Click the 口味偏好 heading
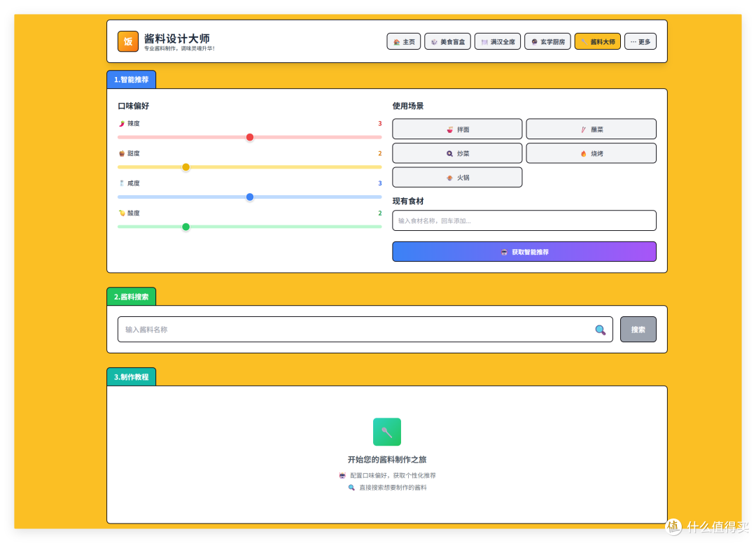 pyautogui.click(x=134, y=106)
